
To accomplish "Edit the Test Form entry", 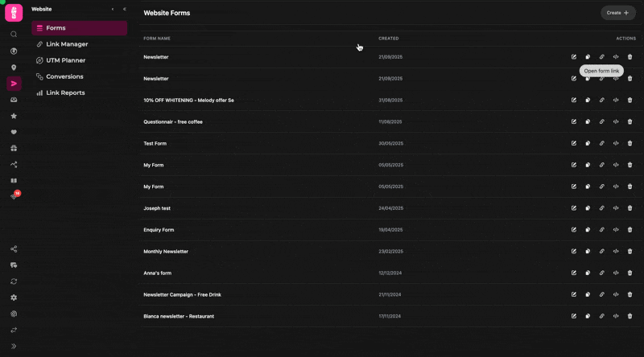I will coord(574,143).
